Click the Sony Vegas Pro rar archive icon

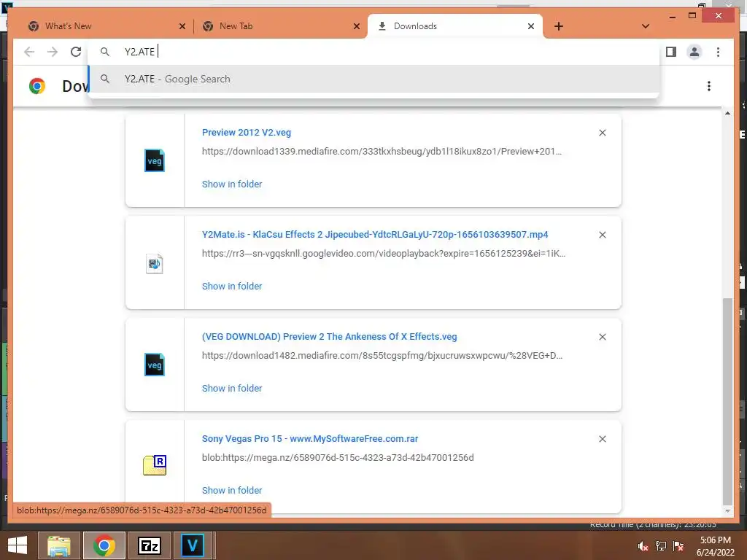point(155,465)
